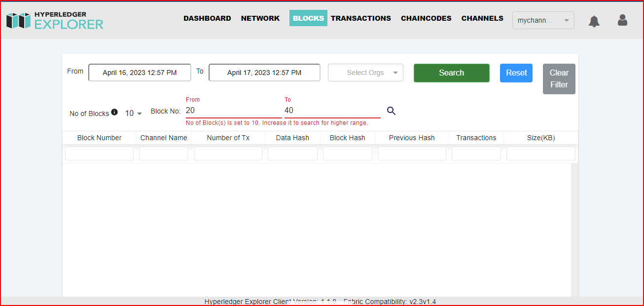Click the Block No From field with 20

point(234,111)
